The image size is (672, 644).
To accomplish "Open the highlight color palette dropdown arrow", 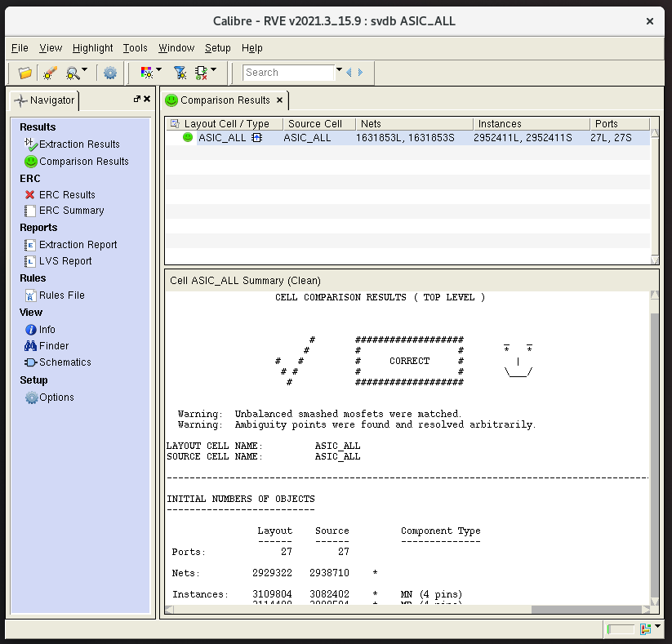I will (159, 69).
